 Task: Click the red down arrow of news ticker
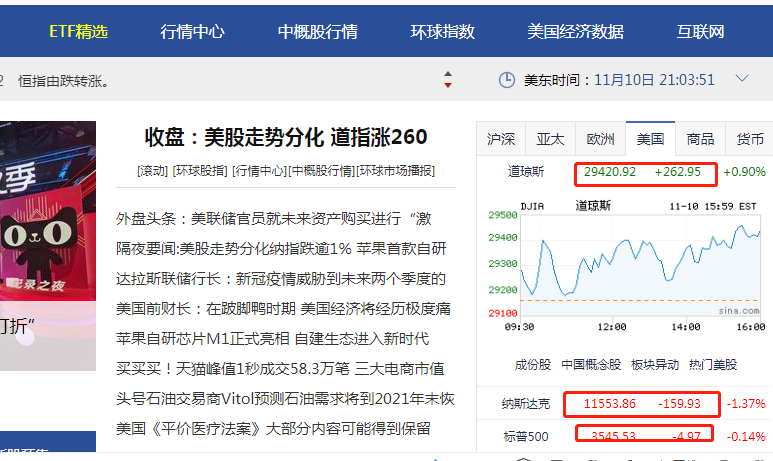tap(448, 85)
